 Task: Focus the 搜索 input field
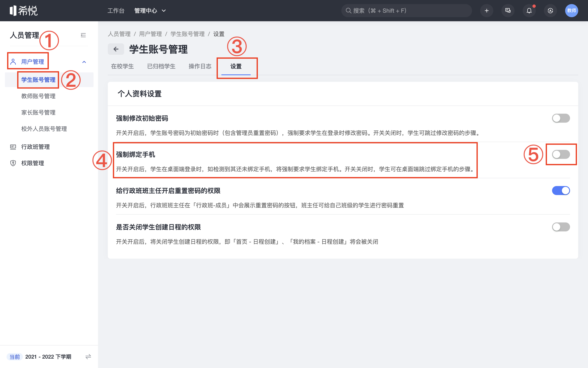tap(406, 10)
